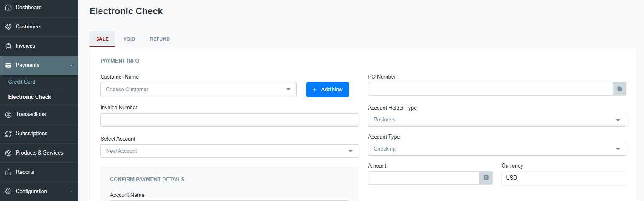Open the Choose Customer dropdown

(x=199, y=90)
